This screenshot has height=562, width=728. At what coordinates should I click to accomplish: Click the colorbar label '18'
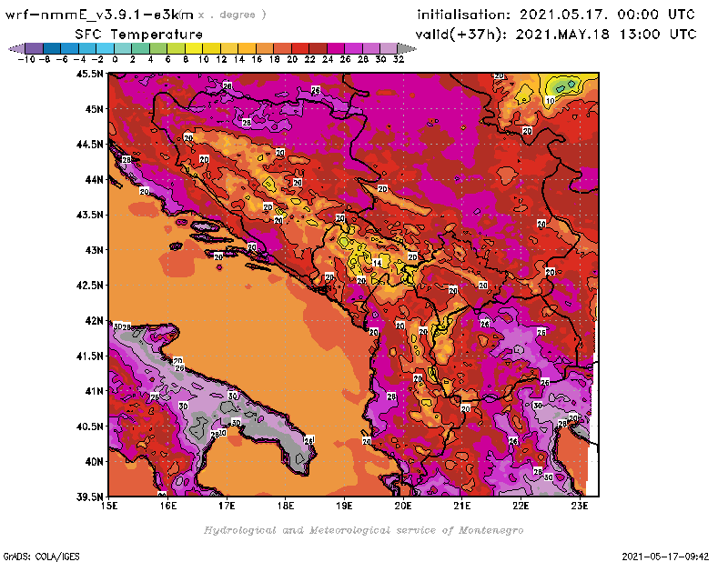(274, 59)
